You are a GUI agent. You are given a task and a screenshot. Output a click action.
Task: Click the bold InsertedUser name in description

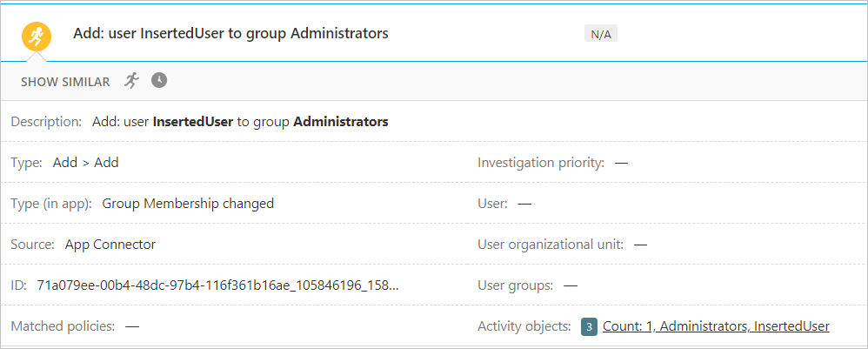[192, 122]
